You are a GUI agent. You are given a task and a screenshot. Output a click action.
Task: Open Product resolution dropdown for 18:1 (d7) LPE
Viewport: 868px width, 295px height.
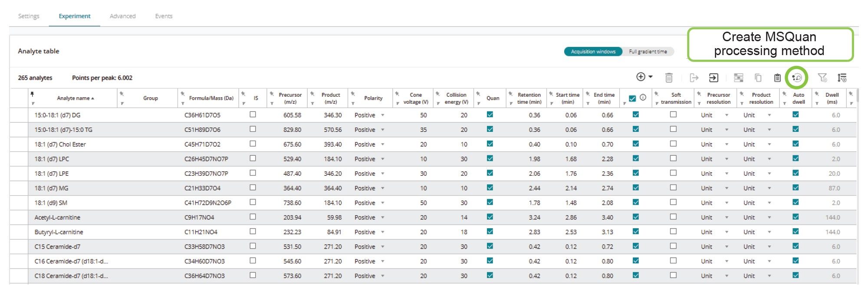pos(769,174)
